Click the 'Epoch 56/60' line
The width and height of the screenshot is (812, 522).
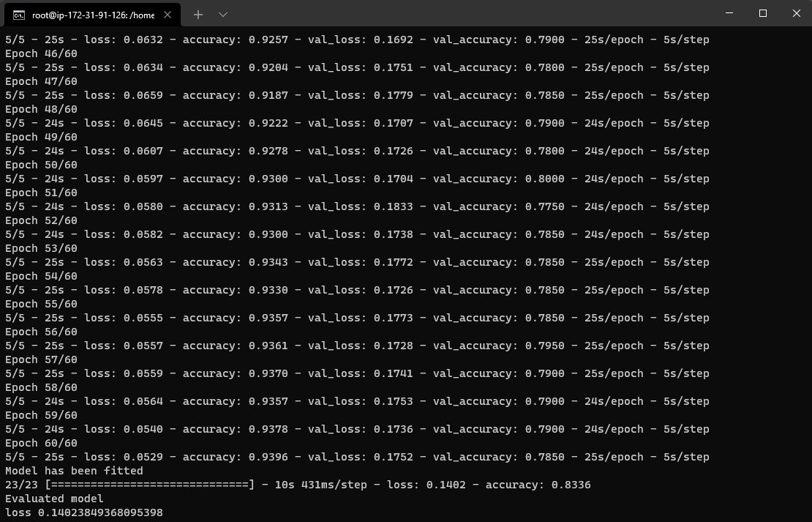pyautogui.click(x=42, y=332)
